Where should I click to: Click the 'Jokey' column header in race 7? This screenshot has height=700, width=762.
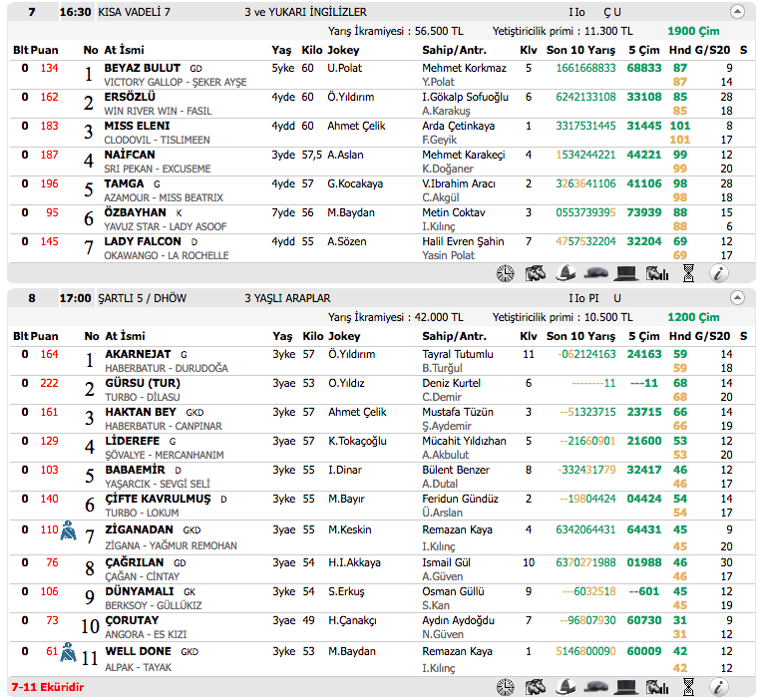pos(343,50)
